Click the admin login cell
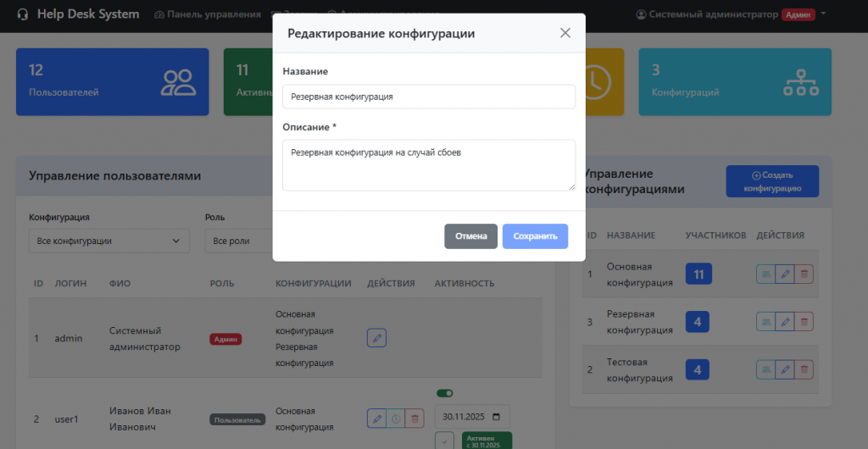This screenshot has height=449, width=868. pyautogui.click(x=69, y=338)
